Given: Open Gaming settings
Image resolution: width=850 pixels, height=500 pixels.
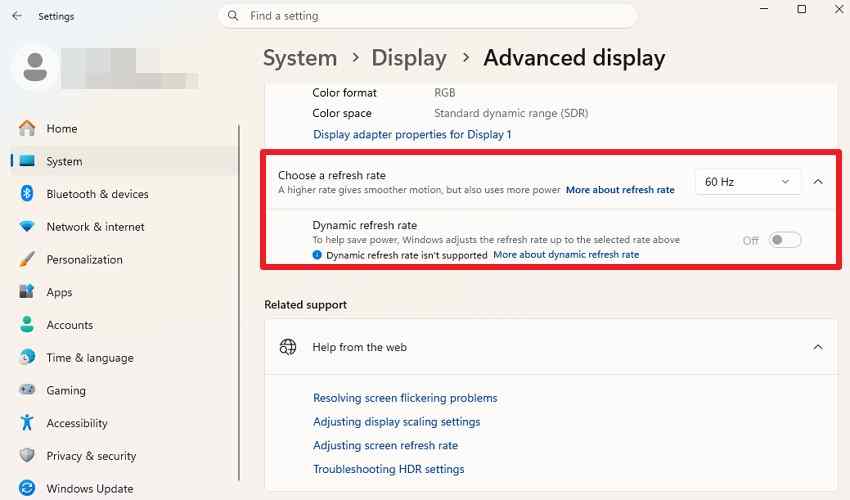Looking at the screenshot, I should pyautogui.click(x=124, y=390).
